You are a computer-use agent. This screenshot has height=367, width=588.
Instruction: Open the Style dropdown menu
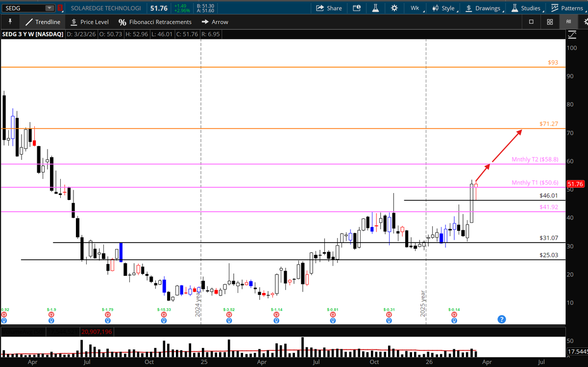[x=444, y=8]
